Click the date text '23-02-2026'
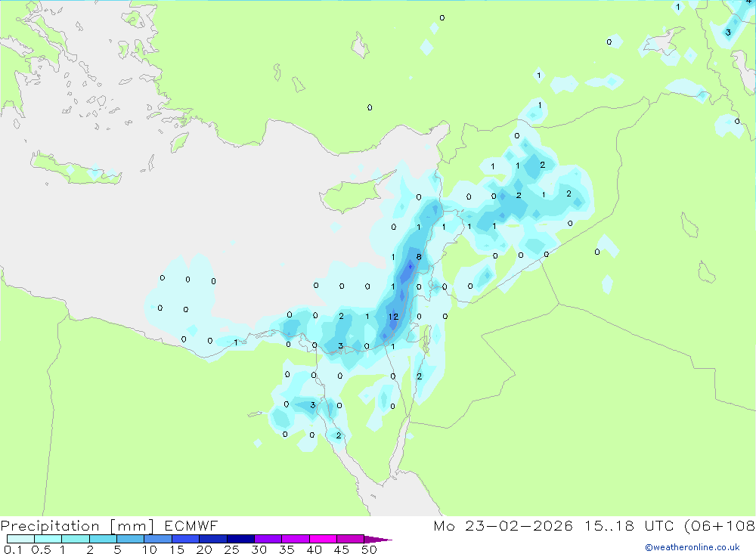This screenshot has width=756, height=554. coord(519,525)
